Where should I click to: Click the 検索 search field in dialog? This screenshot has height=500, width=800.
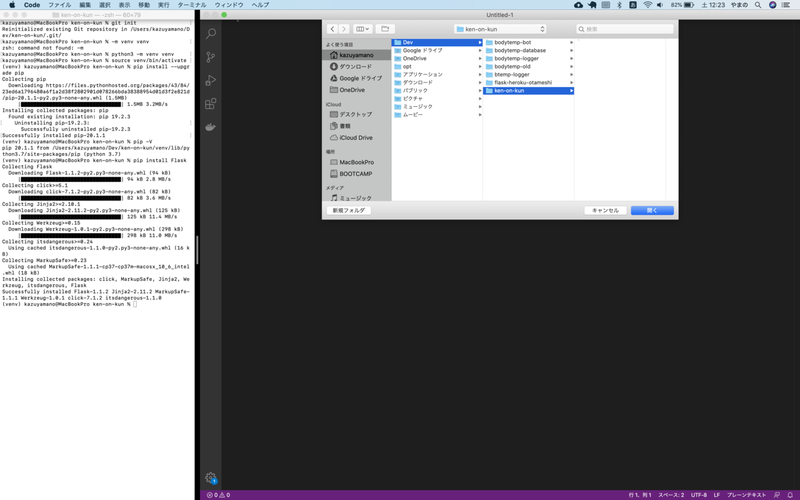click(x=624, y=29)
